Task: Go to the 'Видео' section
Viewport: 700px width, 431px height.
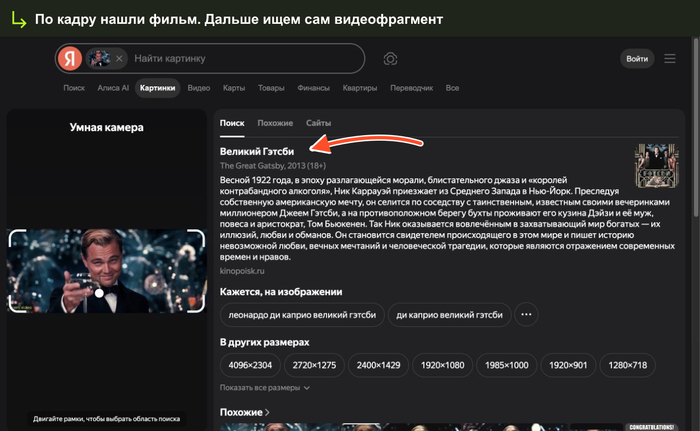Action: [199, 88]
